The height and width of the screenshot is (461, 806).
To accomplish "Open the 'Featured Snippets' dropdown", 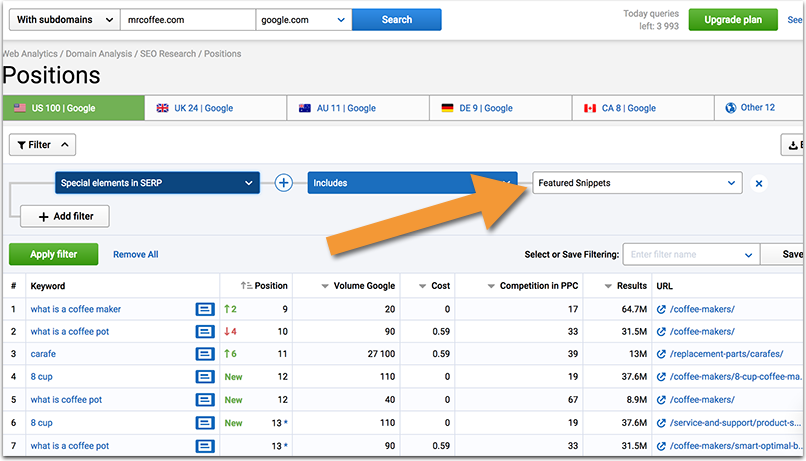I will coord(637,183).
